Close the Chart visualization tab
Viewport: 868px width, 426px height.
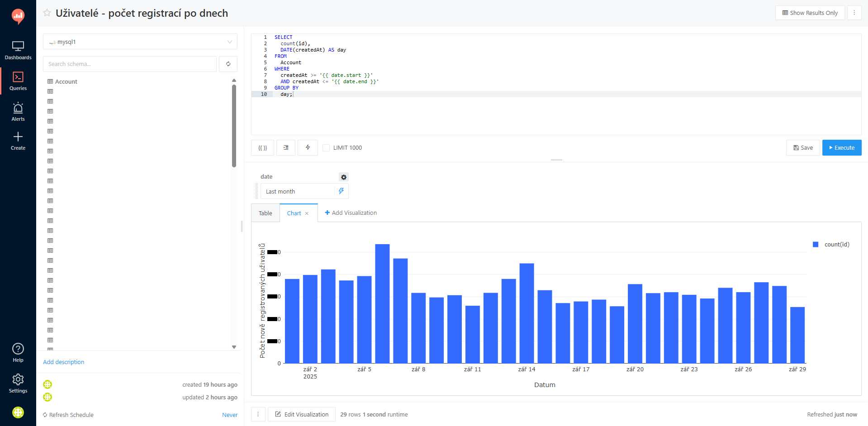click(x=307, y=213)
